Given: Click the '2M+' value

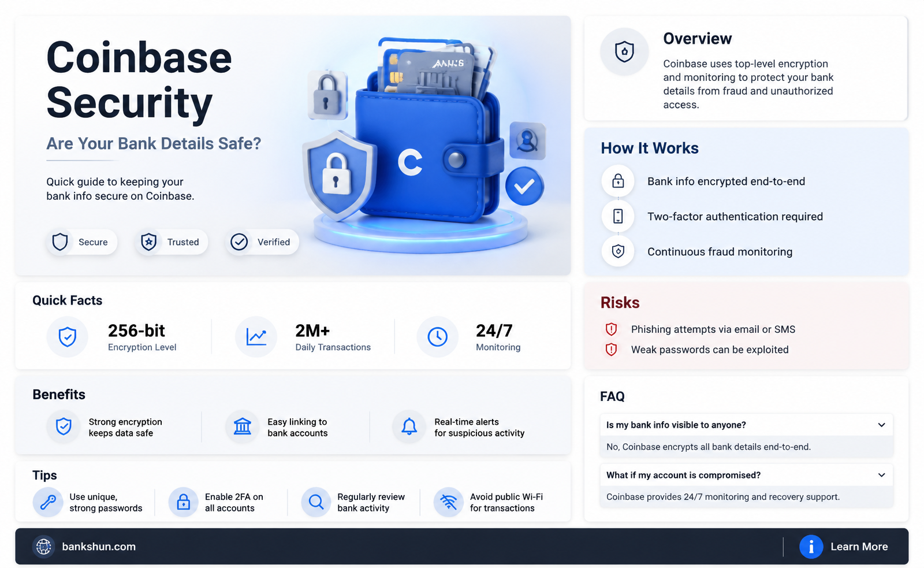Looking at the screenshot, I should click(x=312, y=331).
